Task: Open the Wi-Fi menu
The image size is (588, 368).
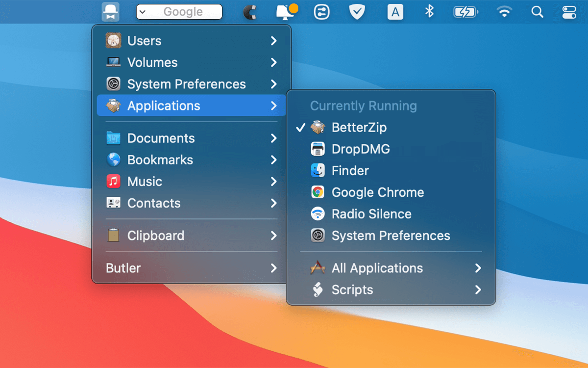Action: [504, 12]
